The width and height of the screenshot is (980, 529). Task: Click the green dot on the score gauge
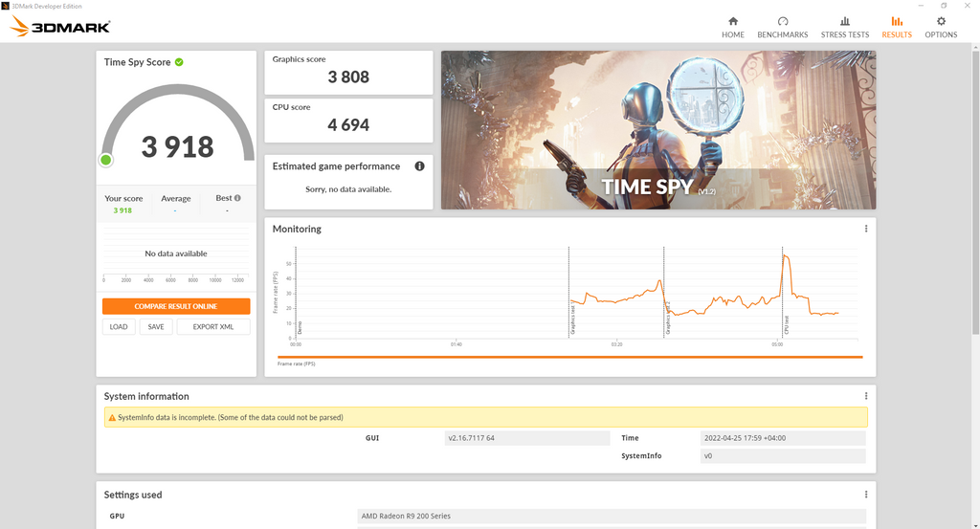pyautogui.click(x=106, y=160)
